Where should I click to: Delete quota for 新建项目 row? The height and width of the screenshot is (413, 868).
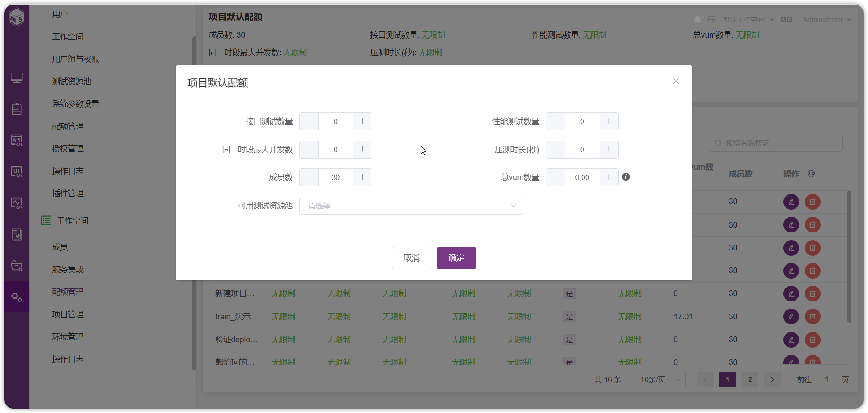point(813,293)
